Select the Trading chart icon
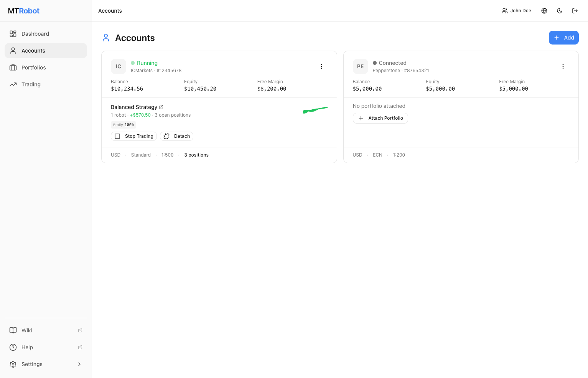Image resolution: width=588 pixels, height=378 pixels. click(x=13, y=84)
